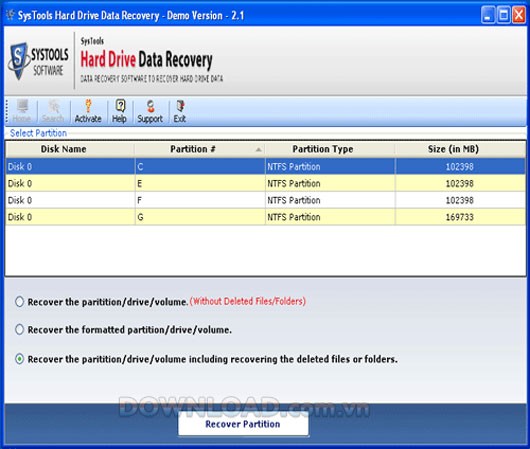Sort by the Size (in MB) column header
Viewport: 530px width, 449px height.
click(460, 149)
